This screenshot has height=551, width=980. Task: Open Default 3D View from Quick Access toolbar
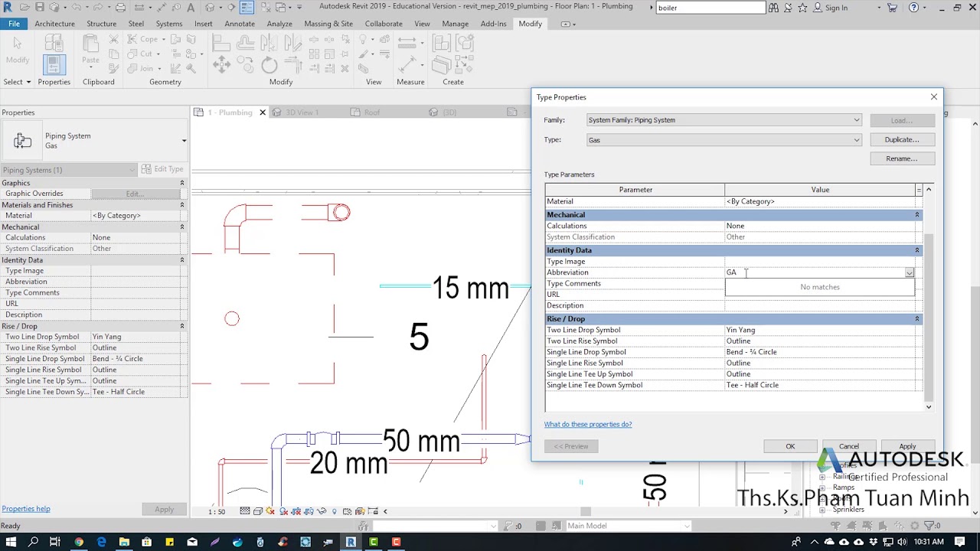point(209,8)
